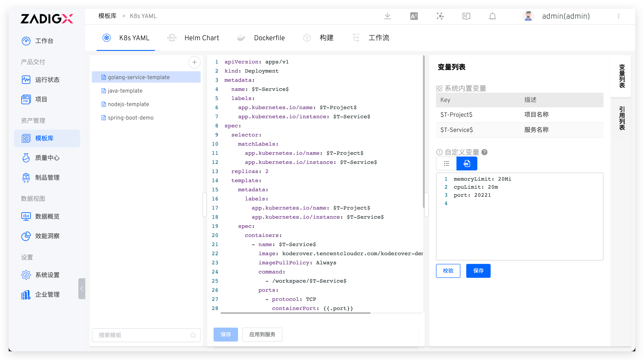
Task: Click 应用到服务 button below the editor
Action: (x=262, y=334)
